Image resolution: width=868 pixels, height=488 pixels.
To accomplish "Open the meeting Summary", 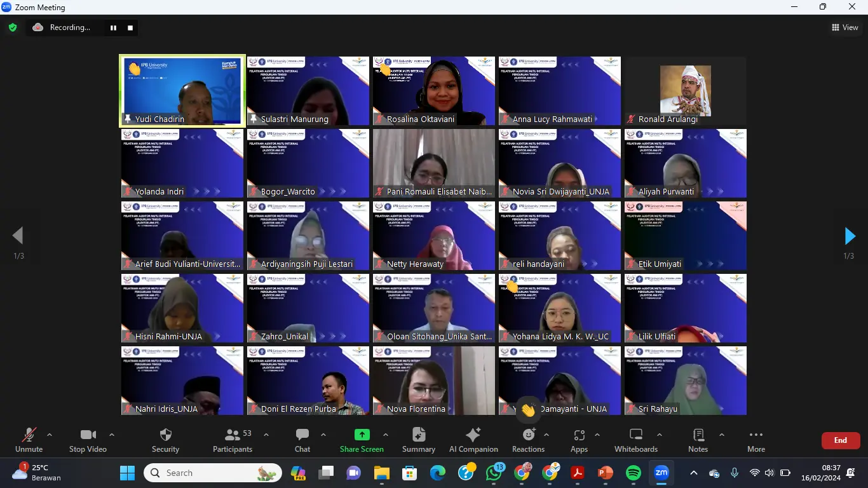I will pyautogui.click(x=418, y=440).
